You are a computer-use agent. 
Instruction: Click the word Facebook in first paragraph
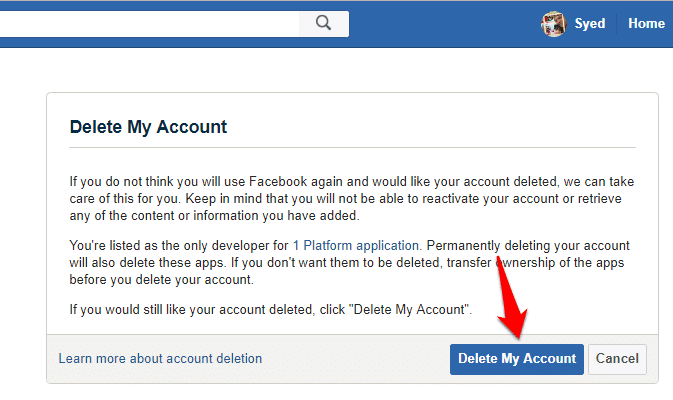(278, 182)
